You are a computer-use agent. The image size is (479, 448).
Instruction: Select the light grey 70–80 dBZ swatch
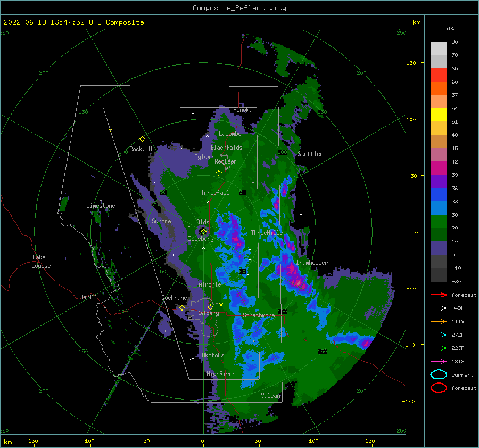pyautogui.click(x=439, y=48)
